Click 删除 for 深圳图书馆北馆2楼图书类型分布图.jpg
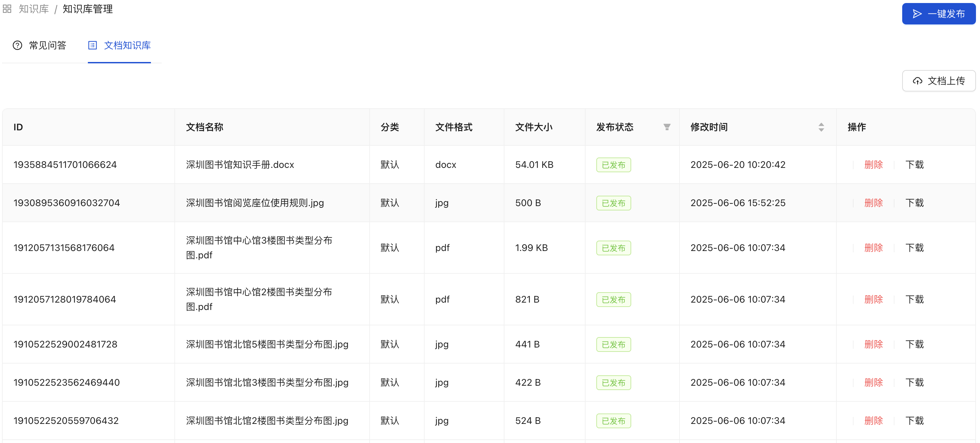 874,421
